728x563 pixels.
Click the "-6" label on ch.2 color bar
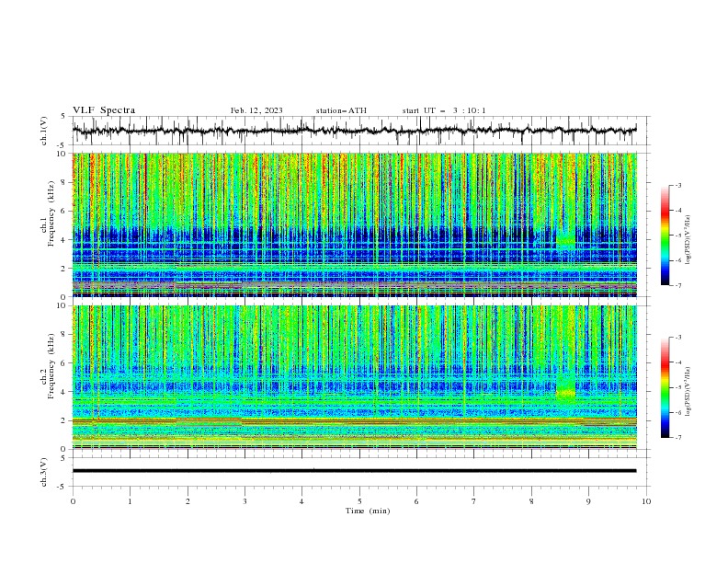click(x=678, y=412)
